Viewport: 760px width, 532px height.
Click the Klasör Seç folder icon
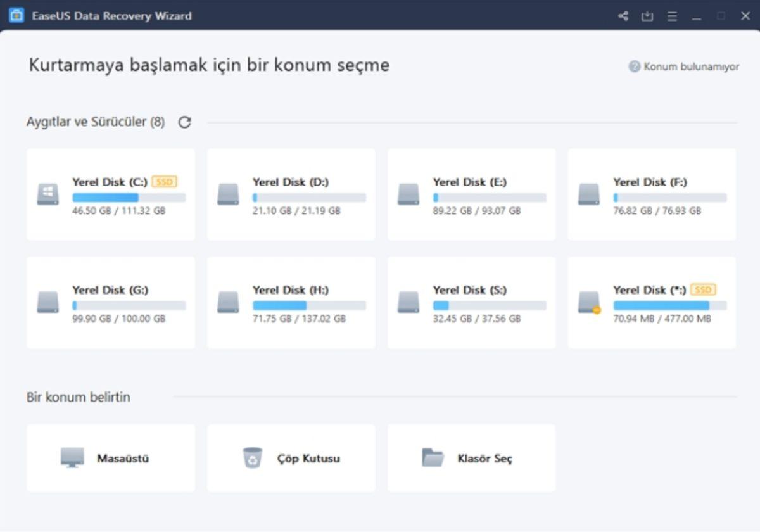tap(430, 457)
